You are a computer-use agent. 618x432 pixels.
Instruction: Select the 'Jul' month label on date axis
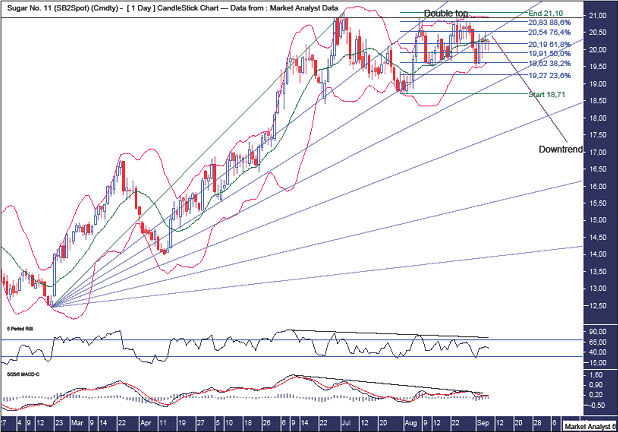point(346,423)
